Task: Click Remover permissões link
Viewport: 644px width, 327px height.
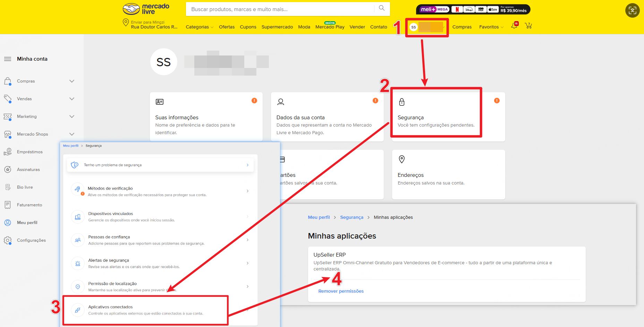Action: 341,291
